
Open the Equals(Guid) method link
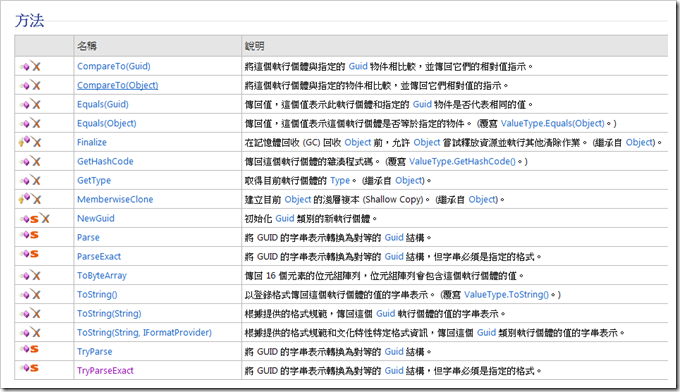pos(103,105)
